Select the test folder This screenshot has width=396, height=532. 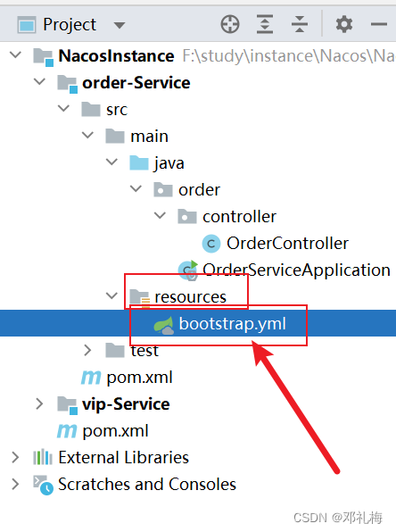coord(144,351)
